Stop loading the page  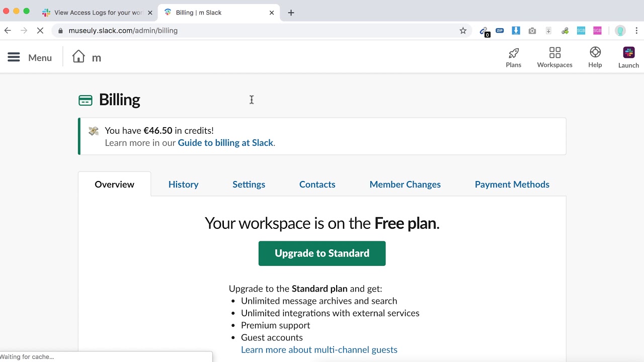(x=40, y=31)
